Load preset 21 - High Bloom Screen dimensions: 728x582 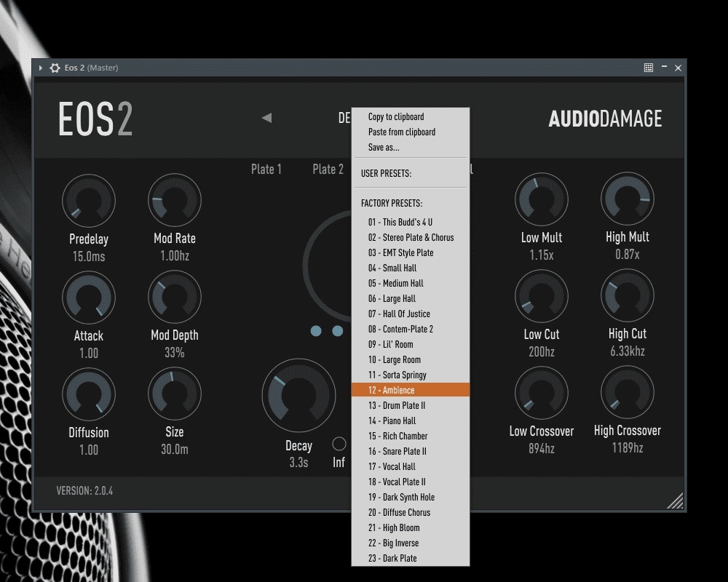[x=411, y=527]
